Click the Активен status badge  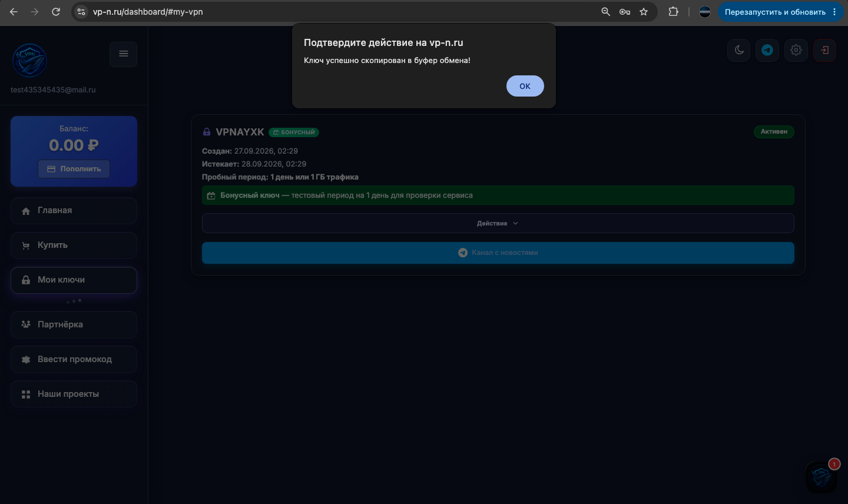point(774,131)
